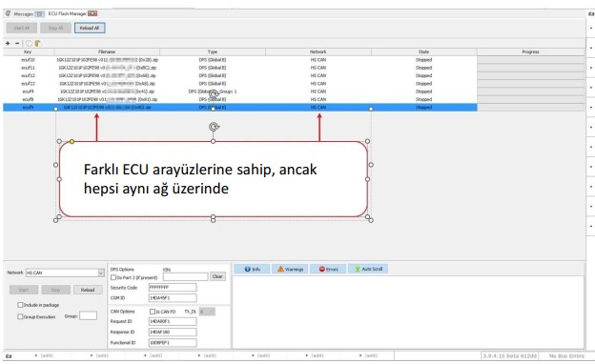Check Do Part 2 (if present)
This screenshot has height=364, width=595.
click(113, 277)
